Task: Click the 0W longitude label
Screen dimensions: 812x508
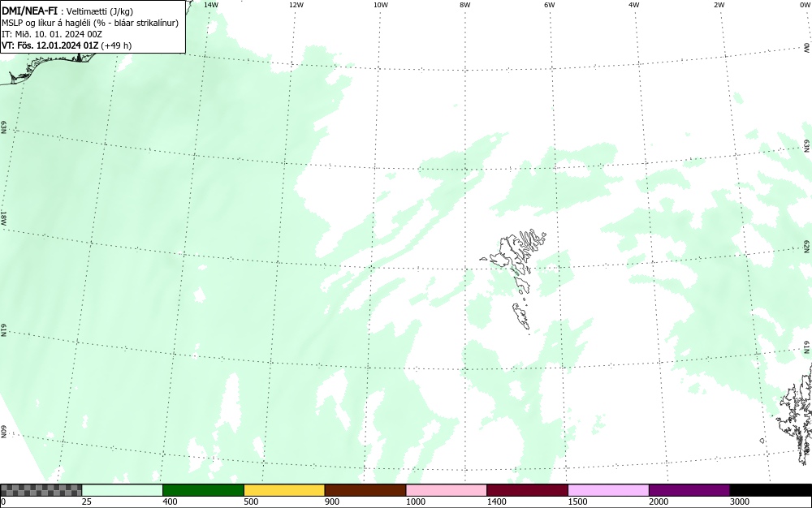Action: point(805,5)
